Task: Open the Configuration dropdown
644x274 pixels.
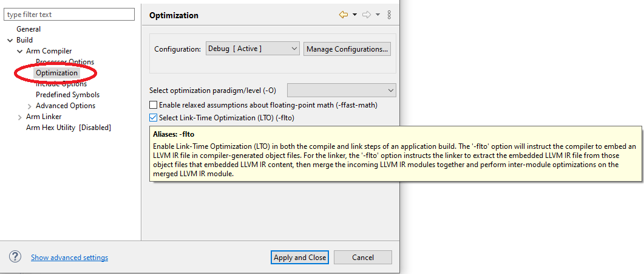Action: pos(252,49)
